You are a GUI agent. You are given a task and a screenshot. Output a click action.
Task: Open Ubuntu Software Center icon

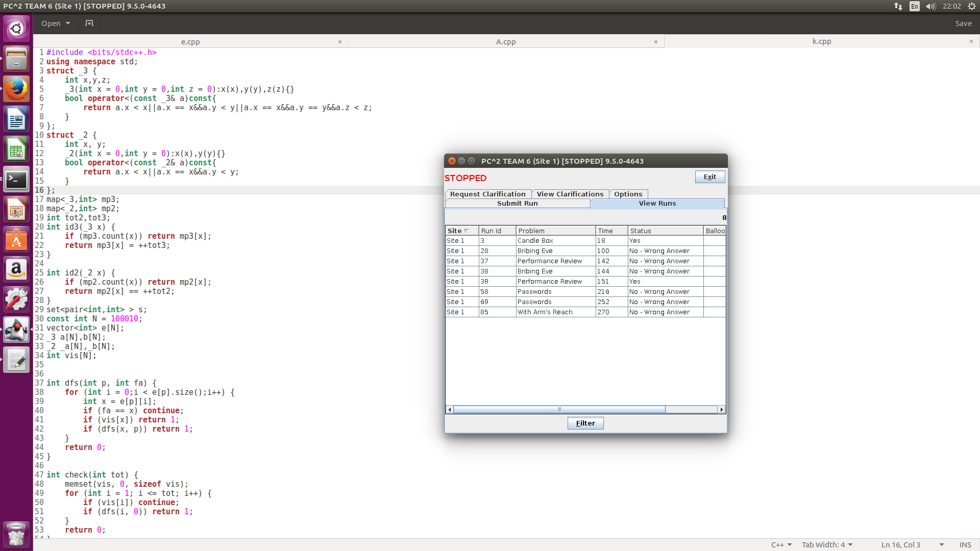click(16, 240)
